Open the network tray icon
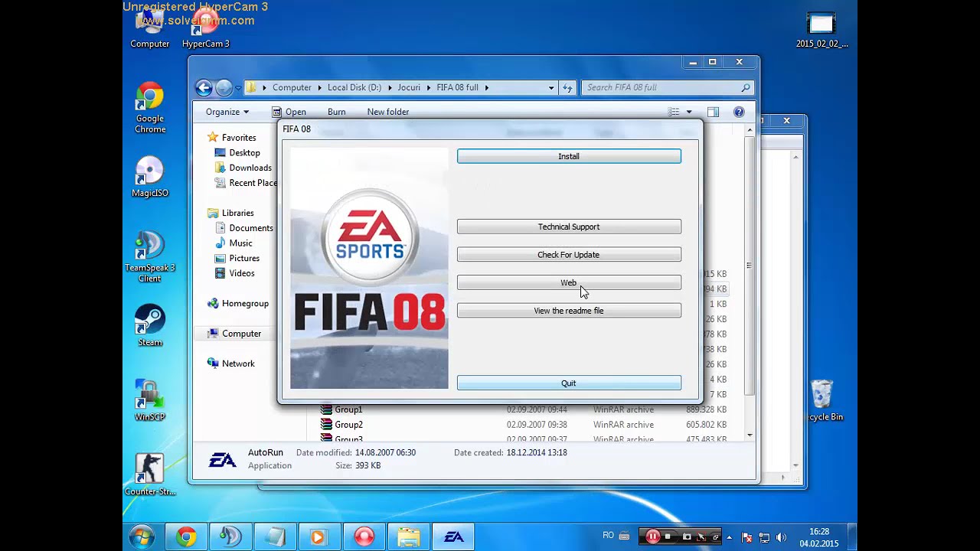Viewport: 980px width, 551px height. [x=764, y=537]
